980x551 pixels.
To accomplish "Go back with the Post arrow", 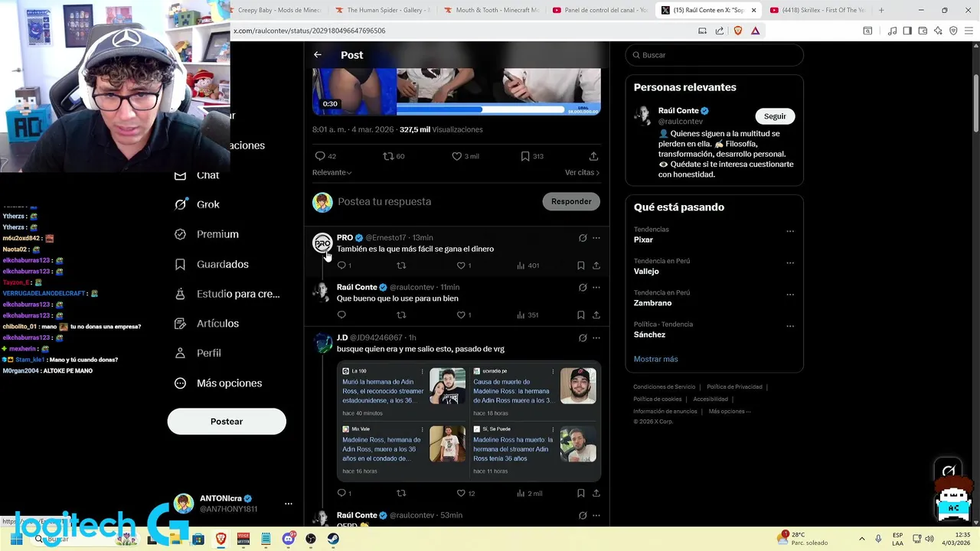I will pyautogui.click(x=317, y=55).
